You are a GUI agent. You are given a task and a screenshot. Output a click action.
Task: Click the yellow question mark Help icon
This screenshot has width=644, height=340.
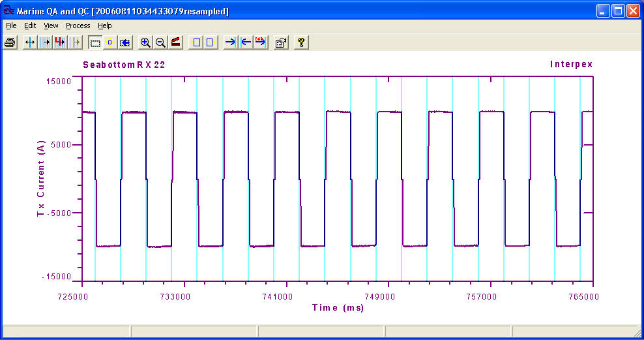[x=301, y=42]
